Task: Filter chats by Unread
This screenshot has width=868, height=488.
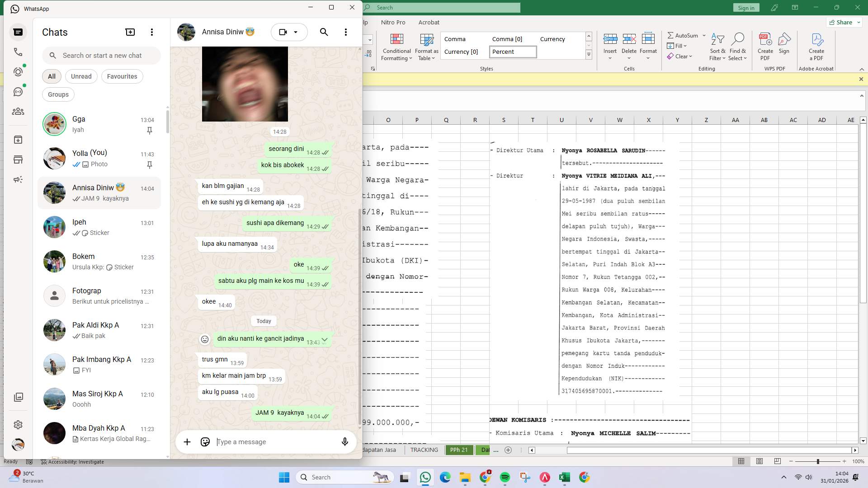Action: coord(81,76)
